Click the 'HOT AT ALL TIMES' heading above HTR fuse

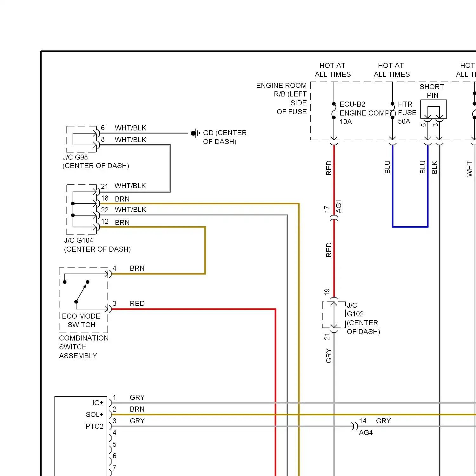[392, 70]
